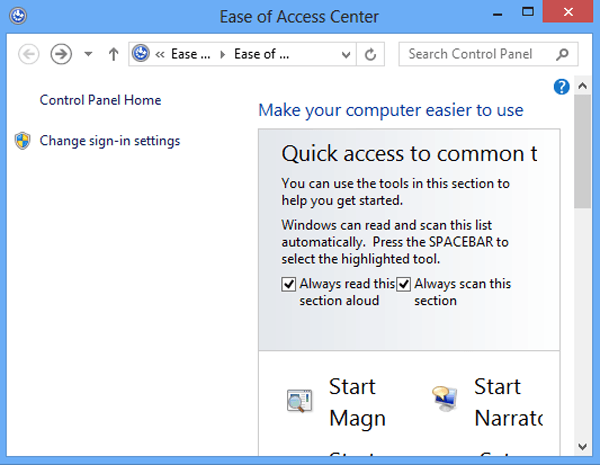Click the Start Magnifier icon
The image size is (600, 465).
click(300, 401)
